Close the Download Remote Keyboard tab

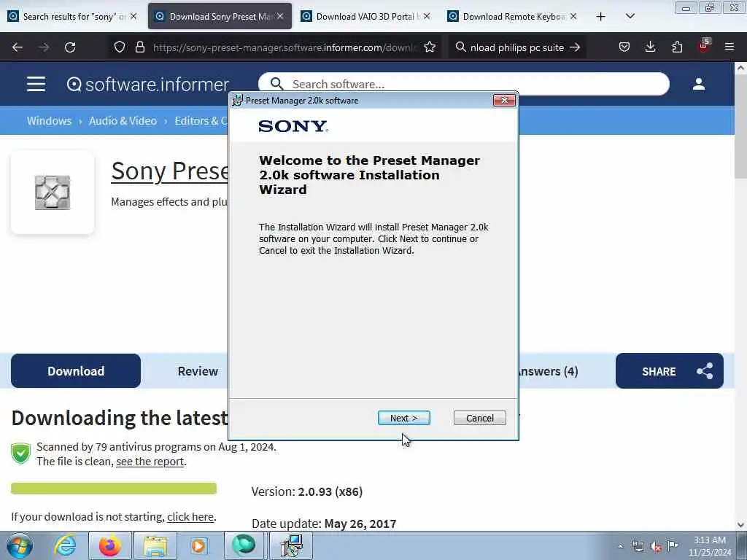tap(573, 16)
